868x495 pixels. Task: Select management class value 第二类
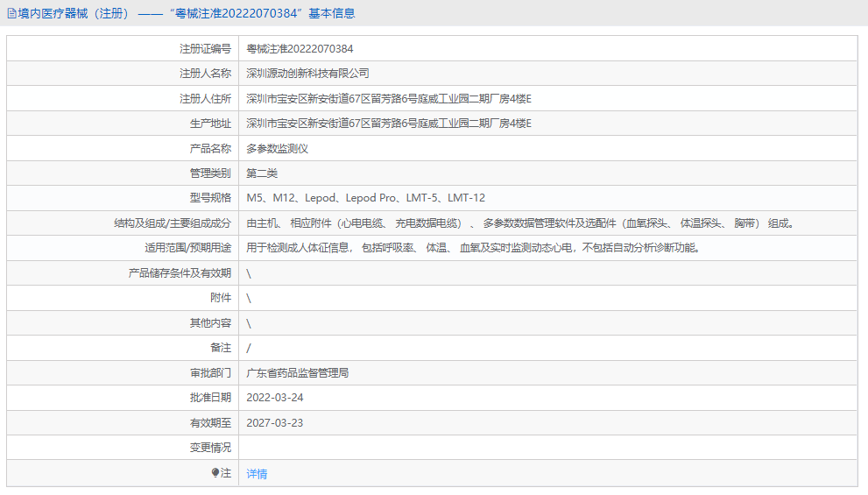(262, 173)
